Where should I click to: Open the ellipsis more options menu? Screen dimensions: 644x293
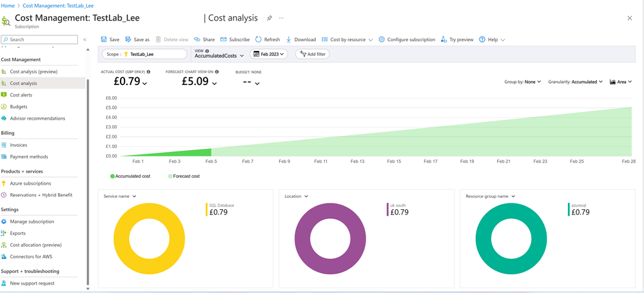tap(281, 18)
